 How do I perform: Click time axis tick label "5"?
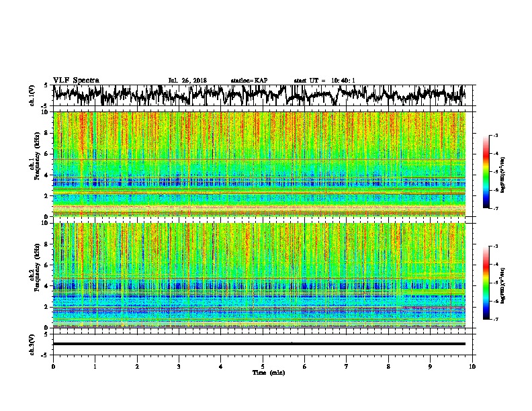coord(263,366)
